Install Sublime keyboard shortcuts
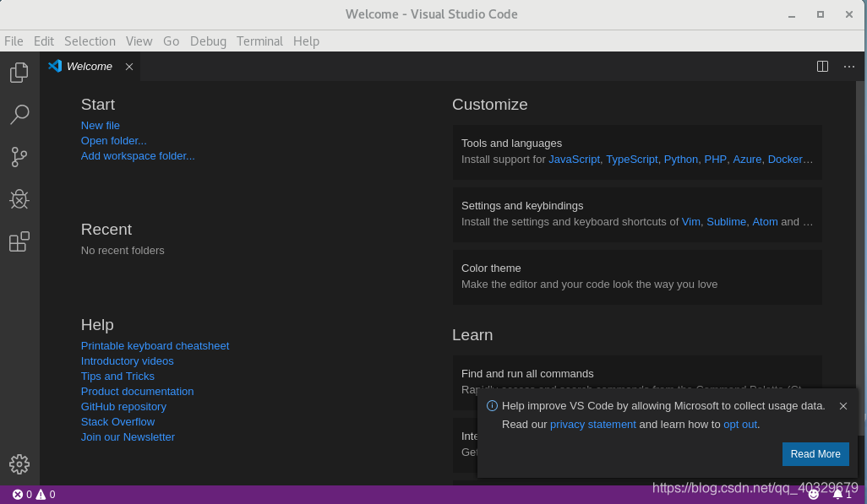This screenshot has width=867, height=504. (x=726, y=221)
